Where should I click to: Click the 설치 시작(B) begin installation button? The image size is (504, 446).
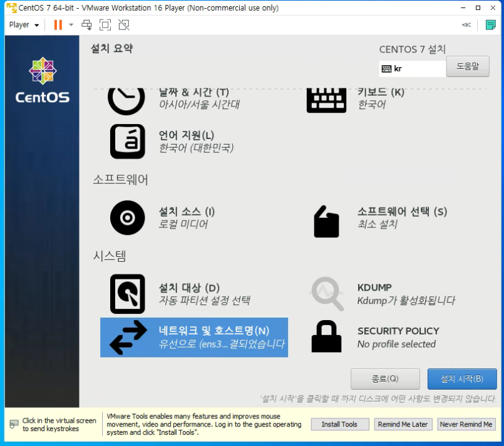tap(462, 379)
